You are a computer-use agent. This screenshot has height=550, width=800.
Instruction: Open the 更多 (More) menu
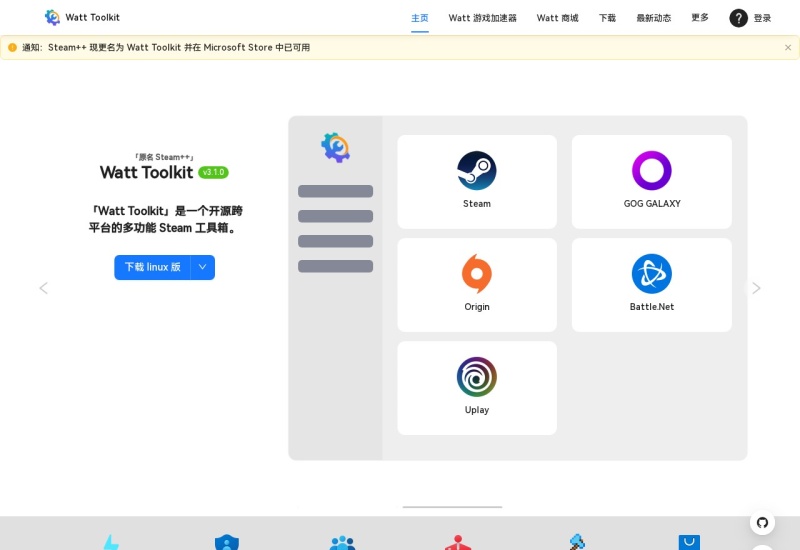700,18
